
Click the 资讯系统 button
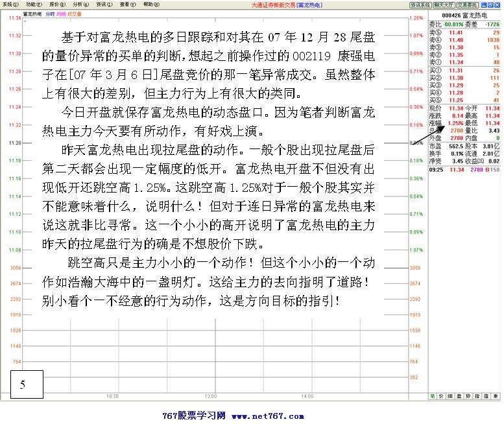[x=421, y=5]
